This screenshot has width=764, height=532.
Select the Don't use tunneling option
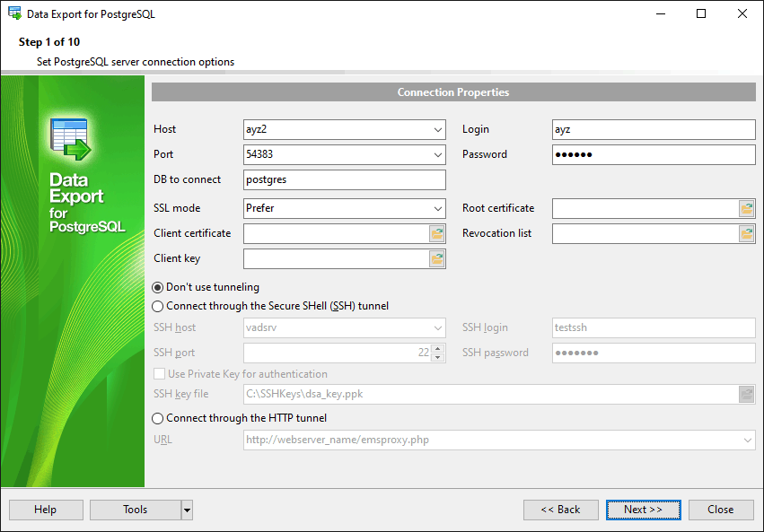tap(157, 289)
